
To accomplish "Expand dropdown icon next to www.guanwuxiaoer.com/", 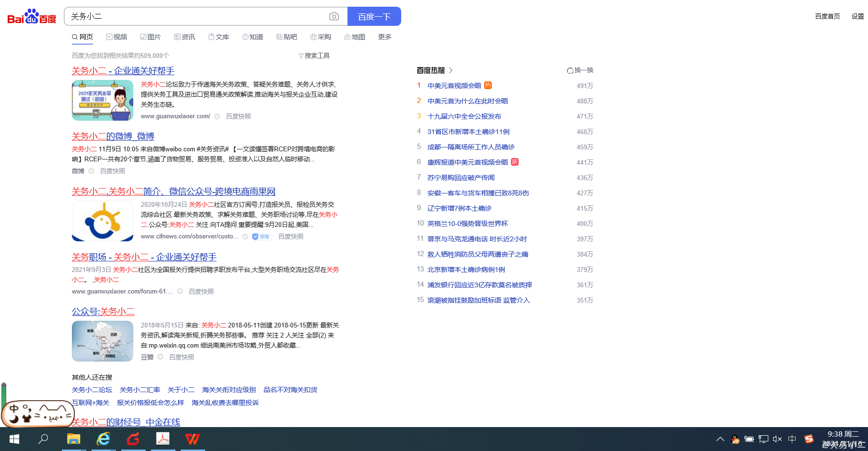I will click(217, 116).
